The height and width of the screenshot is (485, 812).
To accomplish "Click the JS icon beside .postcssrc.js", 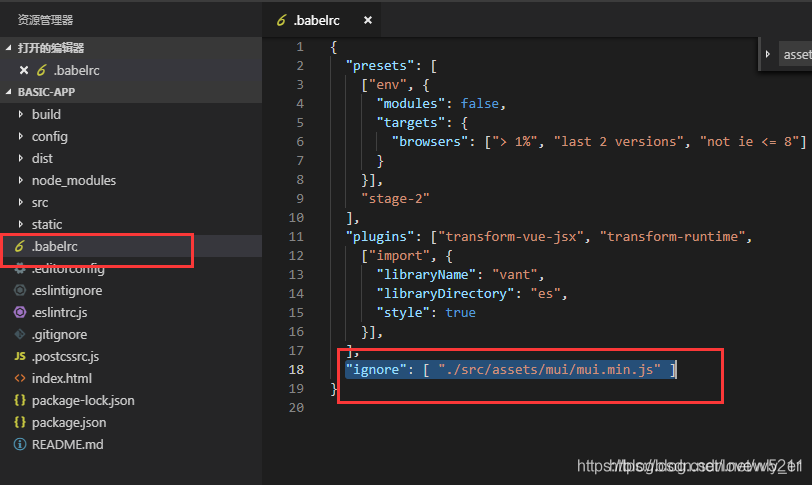I will coord(20,356).
